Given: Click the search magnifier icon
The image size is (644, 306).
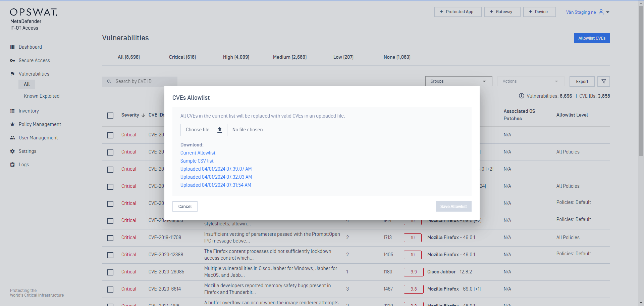Looking at the screenshot, I should point(109,81).
